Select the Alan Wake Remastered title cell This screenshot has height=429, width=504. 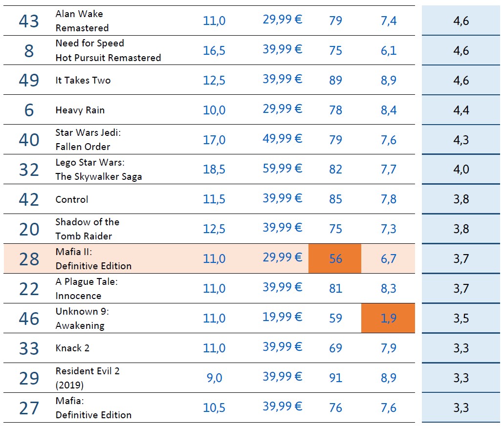tap(82, 21)
